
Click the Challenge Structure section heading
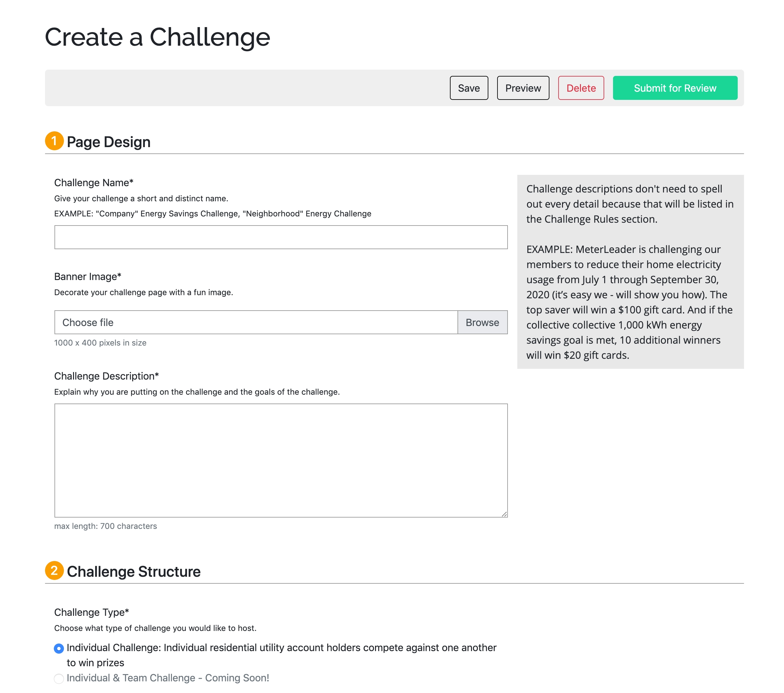pos(134,572)
